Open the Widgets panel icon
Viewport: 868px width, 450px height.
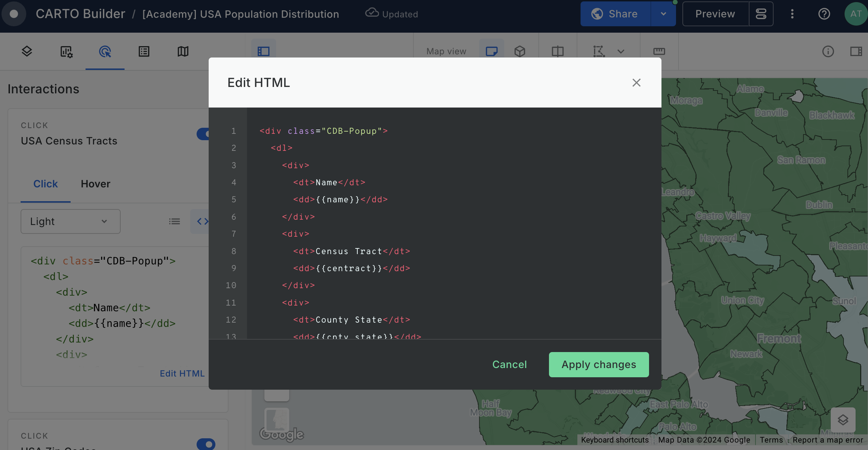(66, 51)
